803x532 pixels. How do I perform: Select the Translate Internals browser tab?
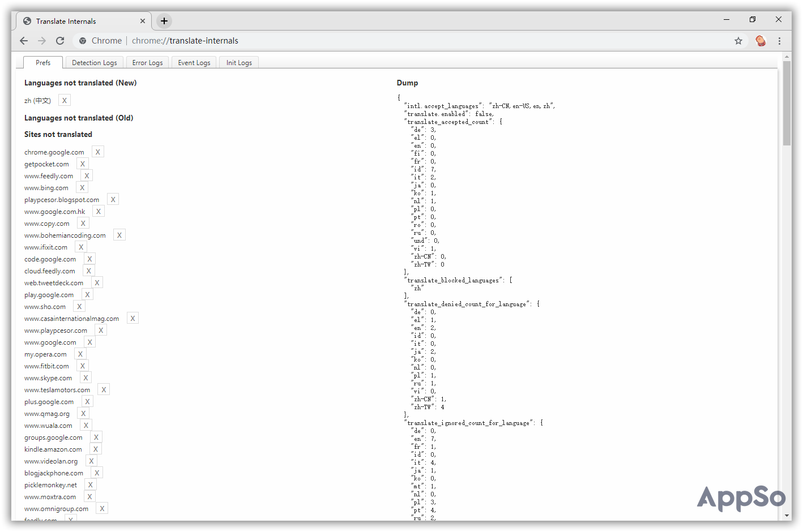(83, 21)
